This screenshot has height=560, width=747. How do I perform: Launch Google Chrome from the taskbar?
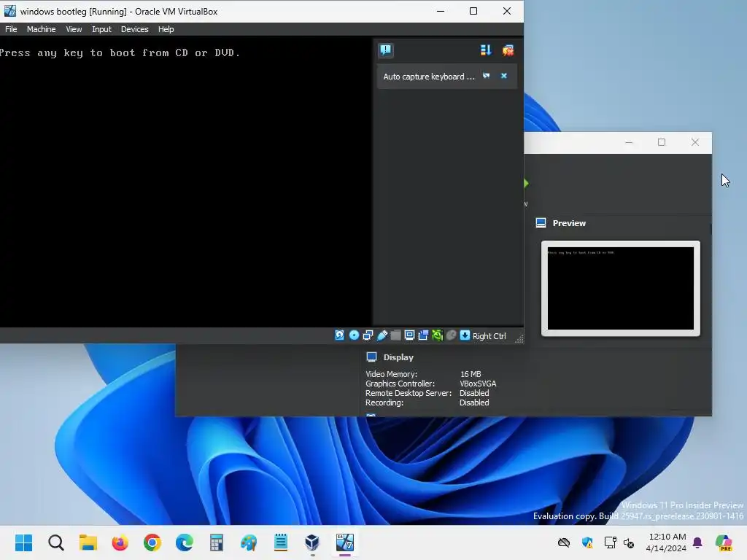(152, 542)
